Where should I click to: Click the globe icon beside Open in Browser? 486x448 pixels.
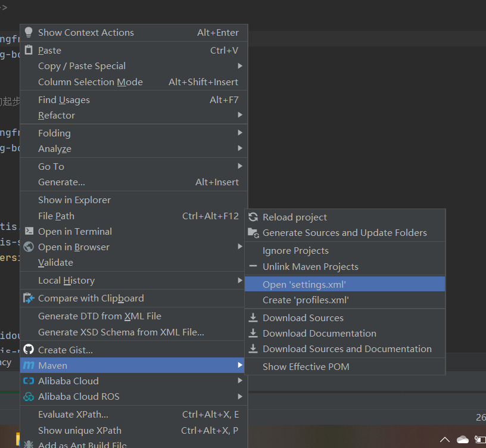[29, 247]
